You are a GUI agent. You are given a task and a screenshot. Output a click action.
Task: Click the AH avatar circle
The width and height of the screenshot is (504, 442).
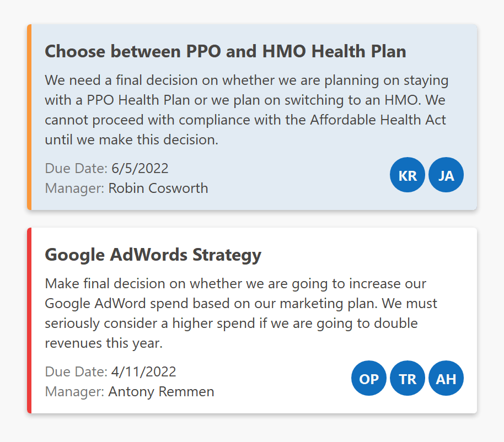point(446,379)
